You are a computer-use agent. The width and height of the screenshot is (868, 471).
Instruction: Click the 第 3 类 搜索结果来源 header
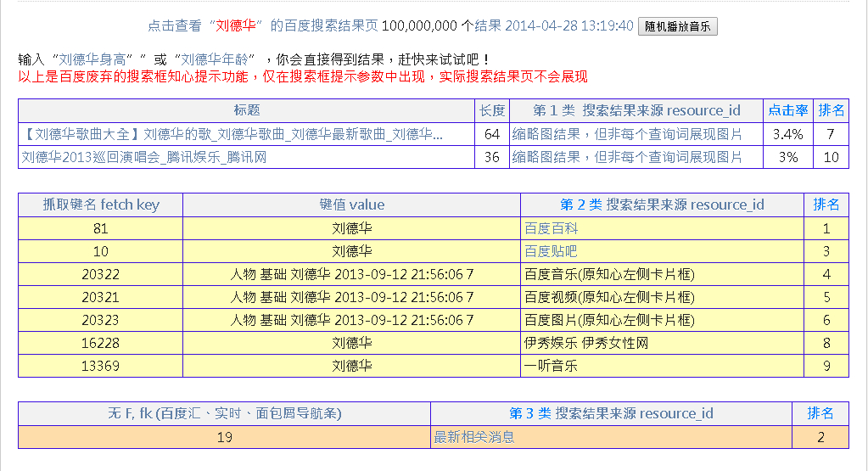coord(611,413)
